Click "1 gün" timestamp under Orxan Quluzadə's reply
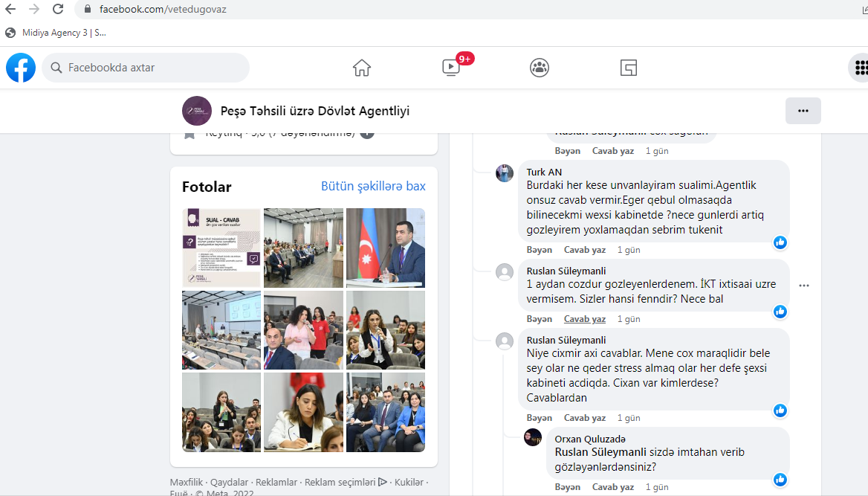The width and height of the screenshot is (868, 496). (657, 487)
